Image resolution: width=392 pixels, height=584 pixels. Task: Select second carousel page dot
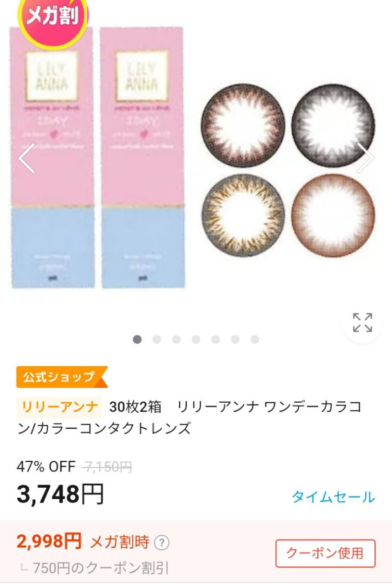(x=157, y=339)
